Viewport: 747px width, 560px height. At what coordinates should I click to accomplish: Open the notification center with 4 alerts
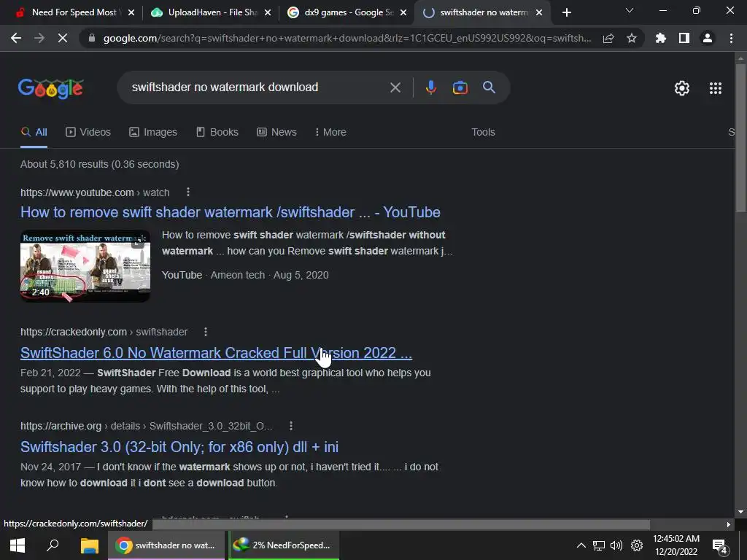point(719,546)
